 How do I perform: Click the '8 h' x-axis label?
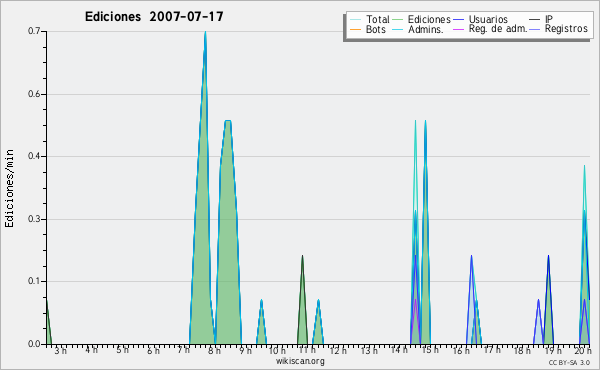click(215, 351)
